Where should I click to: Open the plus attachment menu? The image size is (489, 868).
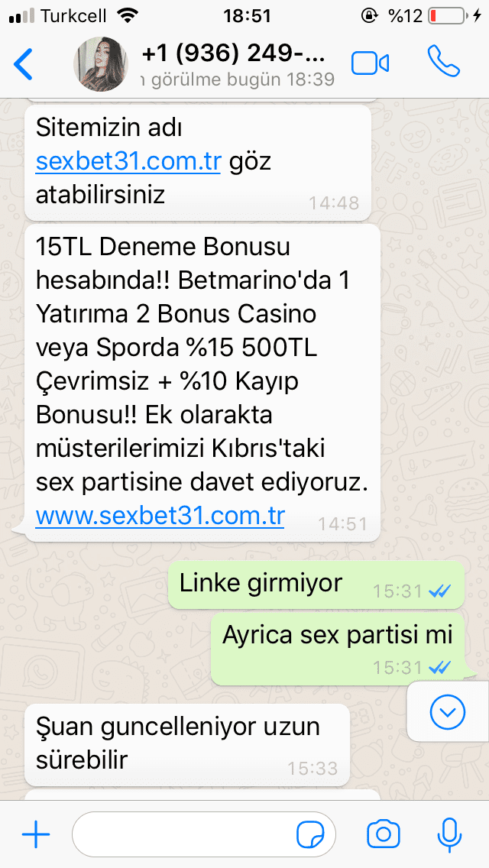[x=36, y=834]
